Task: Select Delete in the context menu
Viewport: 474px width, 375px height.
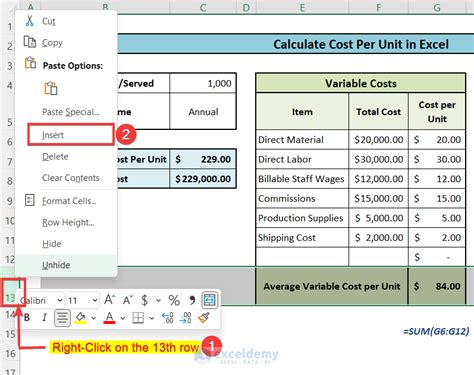Action: click(x=55, y=157)
